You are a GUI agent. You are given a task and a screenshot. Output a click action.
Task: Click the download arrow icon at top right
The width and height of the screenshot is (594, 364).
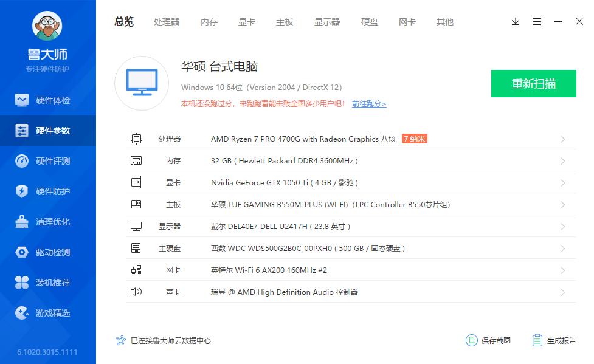click(516, 21)
